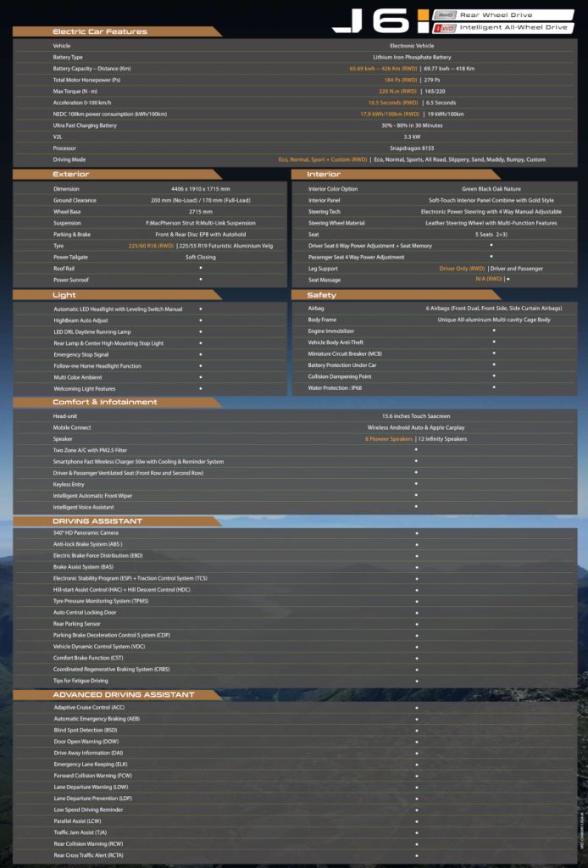Click the Lithium Iron Phosphate Battery text
This screenshot has height=868, width=588.
click(412, 57)
